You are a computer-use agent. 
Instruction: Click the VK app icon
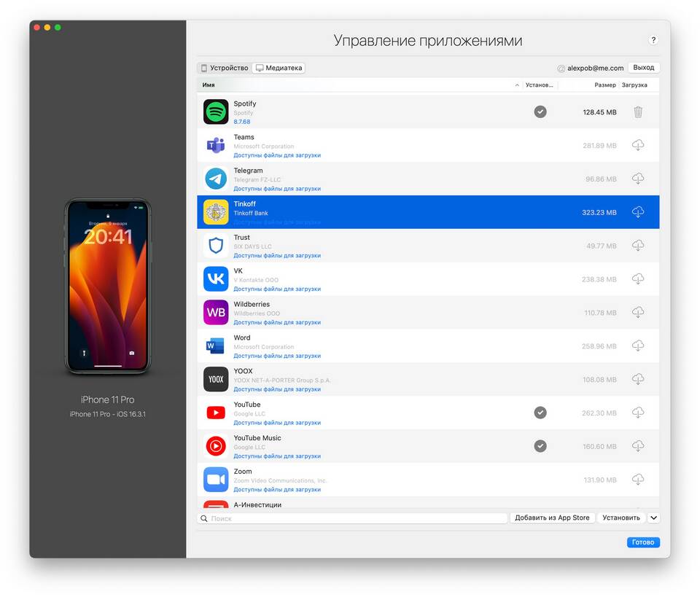tap(216, 279)
